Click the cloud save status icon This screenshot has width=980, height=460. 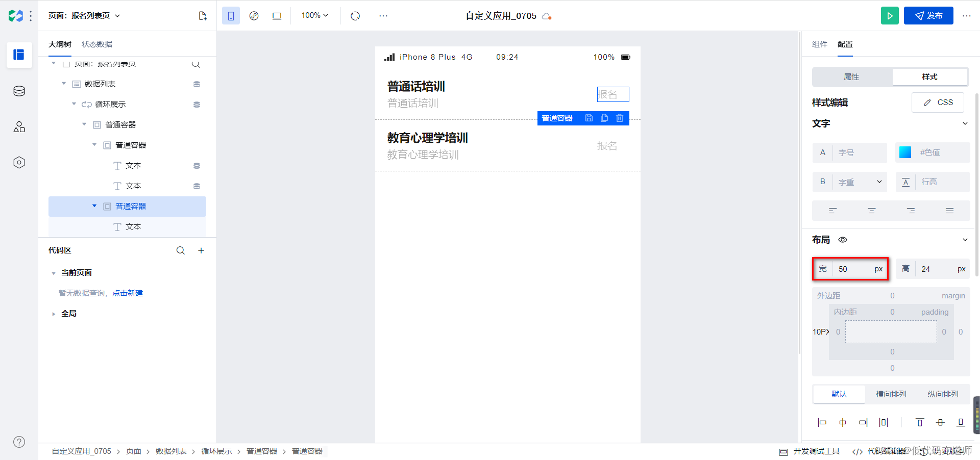547,16
